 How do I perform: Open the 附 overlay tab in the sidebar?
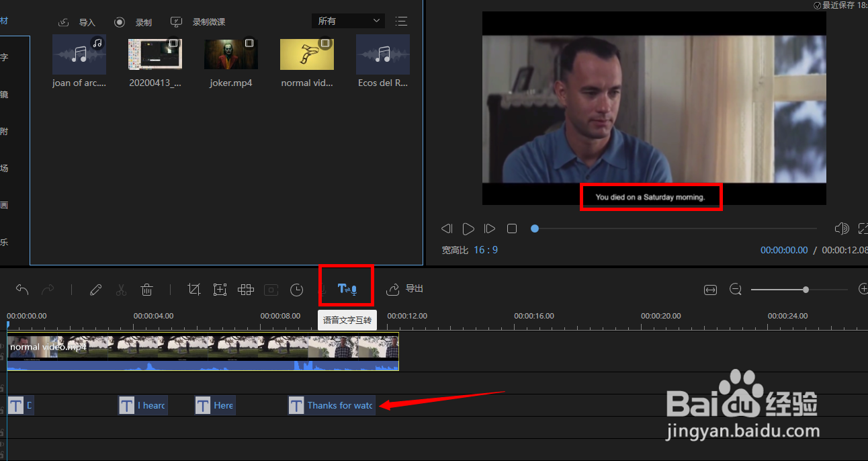4,132
